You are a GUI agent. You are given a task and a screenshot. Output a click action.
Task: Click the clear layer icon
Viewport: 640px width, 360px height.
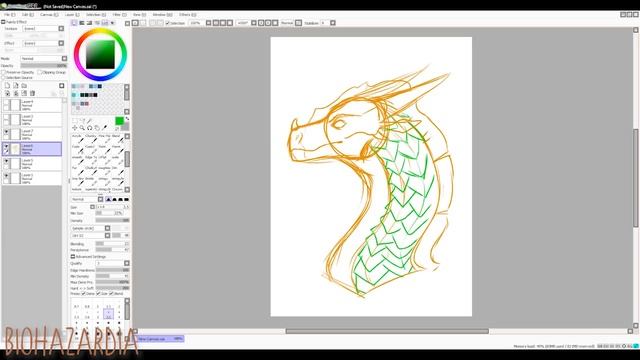pos(24,93)
